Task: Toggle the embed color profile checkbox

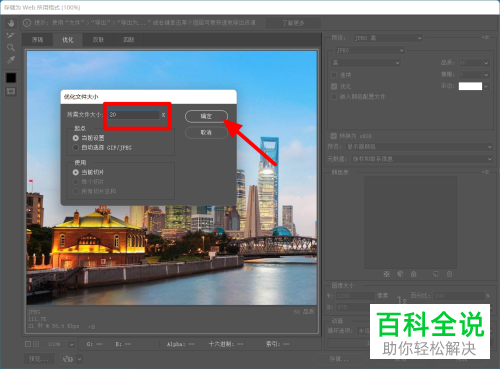Action: [334, 97]
